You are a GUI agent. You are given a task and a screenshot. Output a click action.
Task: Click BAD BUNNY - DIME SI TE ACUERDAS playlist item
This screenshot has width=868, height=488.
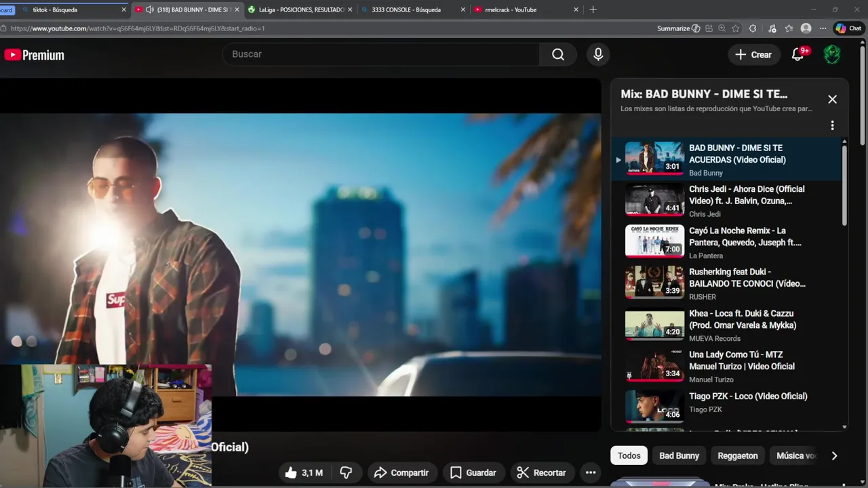[726, 159]
